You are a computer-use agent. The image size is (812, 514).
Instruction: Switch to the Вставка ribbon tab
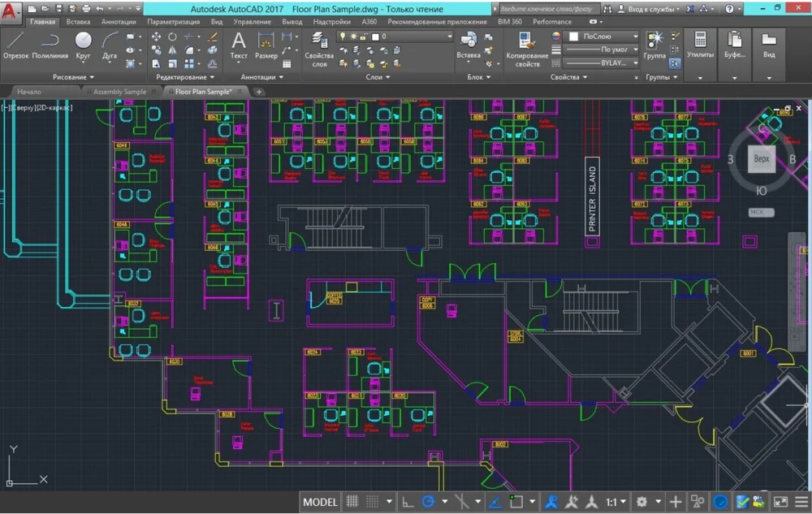click(78, 22)
